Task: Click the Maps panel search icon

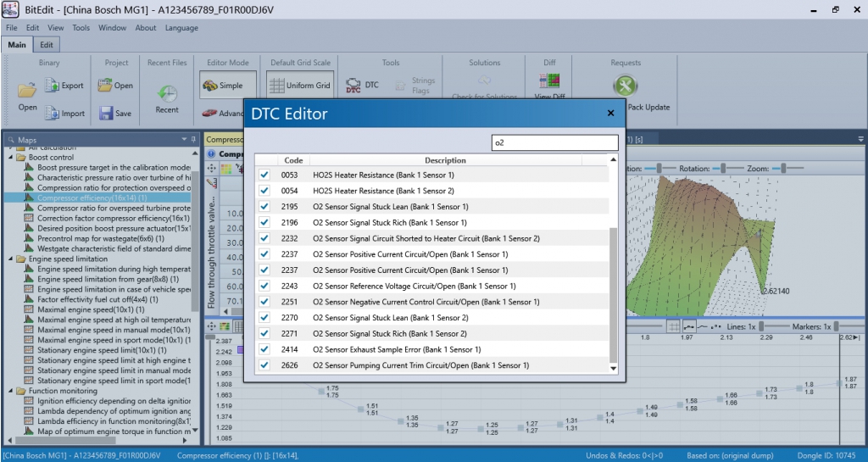Action: [x=11, y=140]
